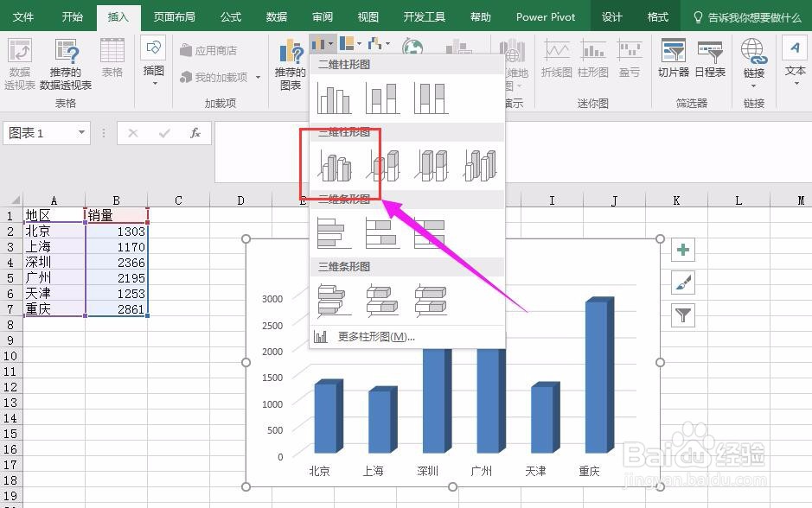Switch to 开发工具 tab
The width and height of the screenshot is (812, 508).
click(x=424, y=17)
